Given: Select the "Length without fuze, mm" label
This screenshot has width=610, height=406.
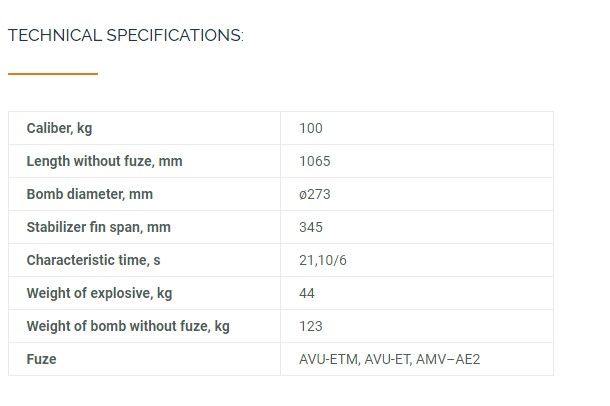Looking at the screenshot, I should [104, 161].
